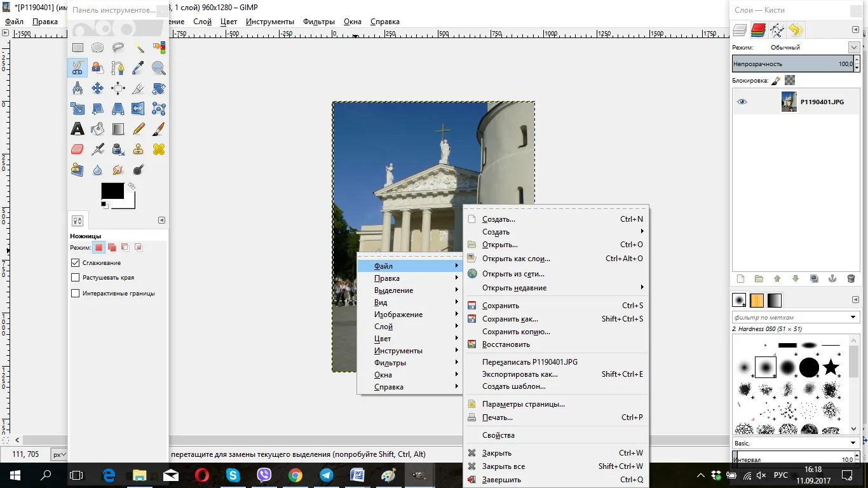Select the Move tool

98,88
